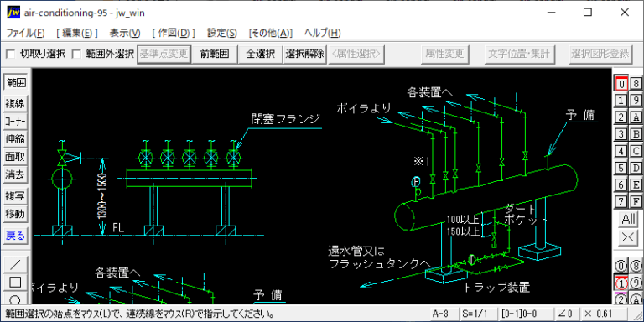Toggle square layer button 7
Viewport: 644px width, 322px height.
(x=621, y=201)
